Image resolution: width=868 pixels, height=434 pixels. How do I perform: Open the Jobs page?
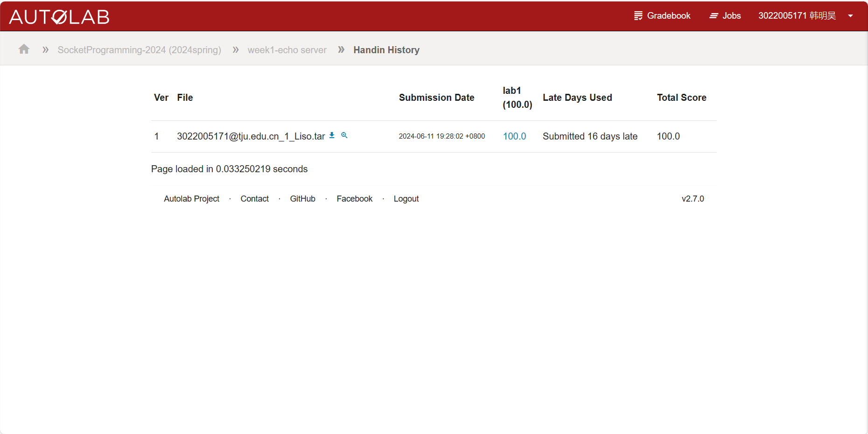[725, 16]
